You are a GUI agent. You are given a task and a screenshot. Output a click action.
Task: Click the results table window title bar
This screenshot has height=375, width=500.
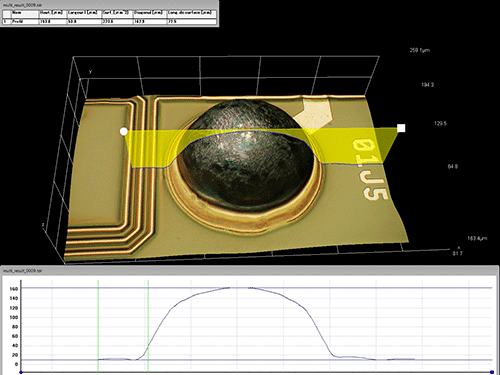click(x=109, y=5)
